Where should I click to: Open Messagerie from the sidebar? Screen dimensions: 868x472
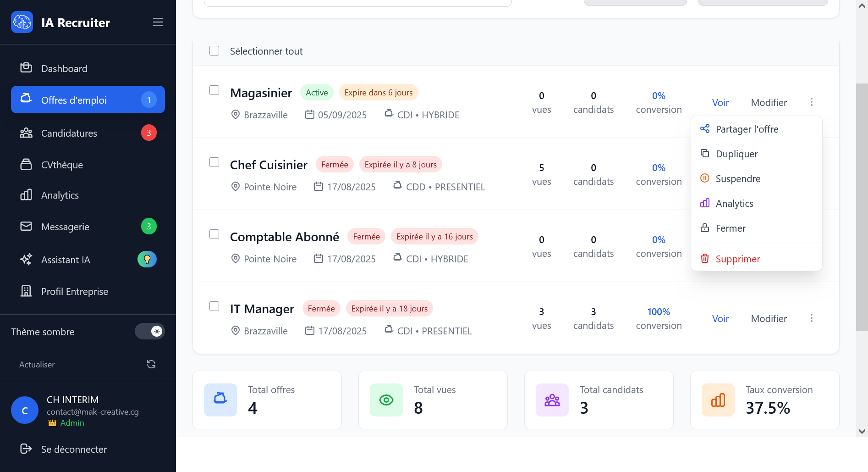click(65, 227)
